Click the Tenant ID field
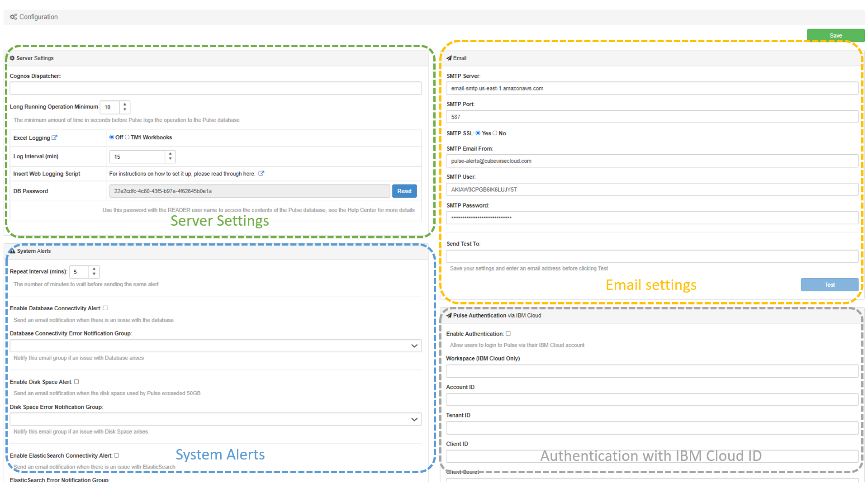Viewport: 868px width, 488px height. tap(652, 428)
